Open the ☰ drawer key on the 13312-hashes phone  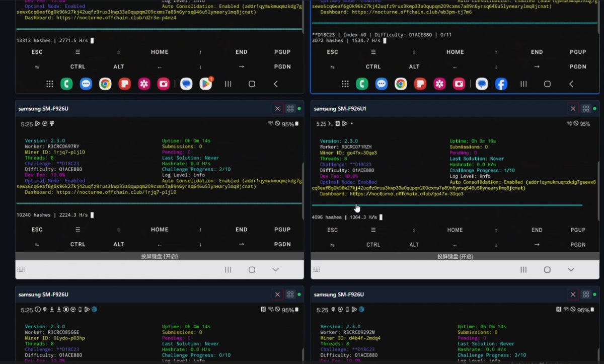[78, 52]
